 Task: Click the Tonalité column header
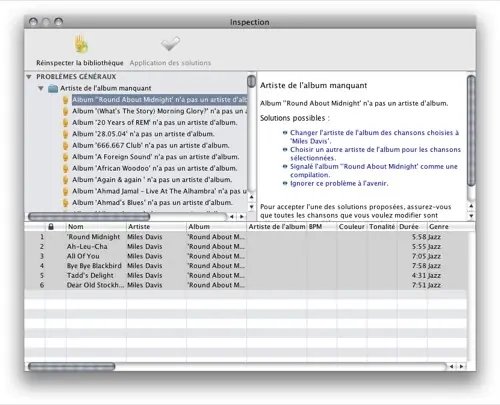[382, 227]
